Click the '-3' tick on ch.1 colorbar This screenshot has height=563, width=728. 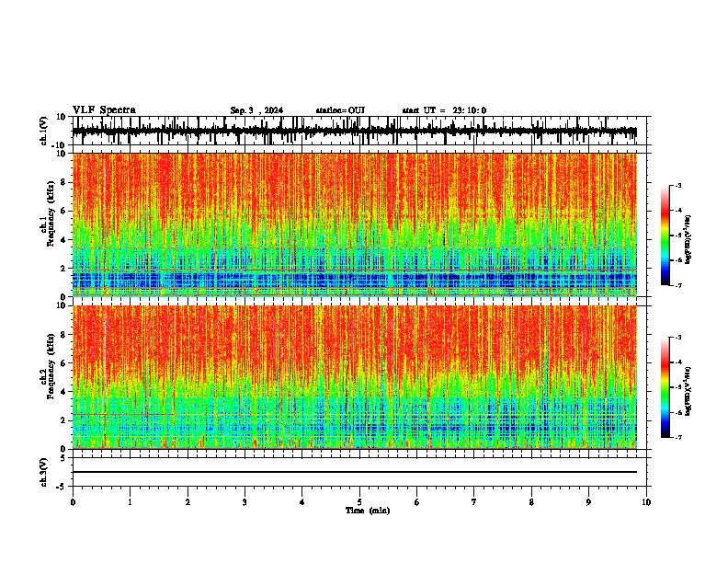pyautogui.click(x=677, y=185)
